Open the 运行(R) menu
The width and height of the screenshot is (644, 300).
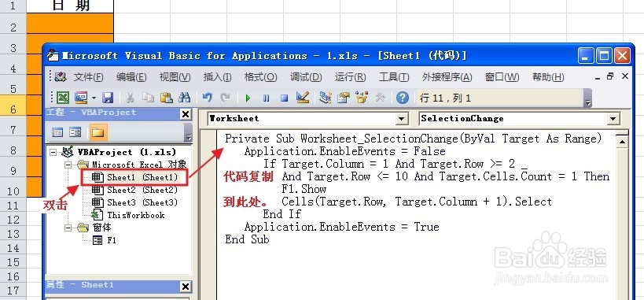pyautogui.click(x=350, y=77)
